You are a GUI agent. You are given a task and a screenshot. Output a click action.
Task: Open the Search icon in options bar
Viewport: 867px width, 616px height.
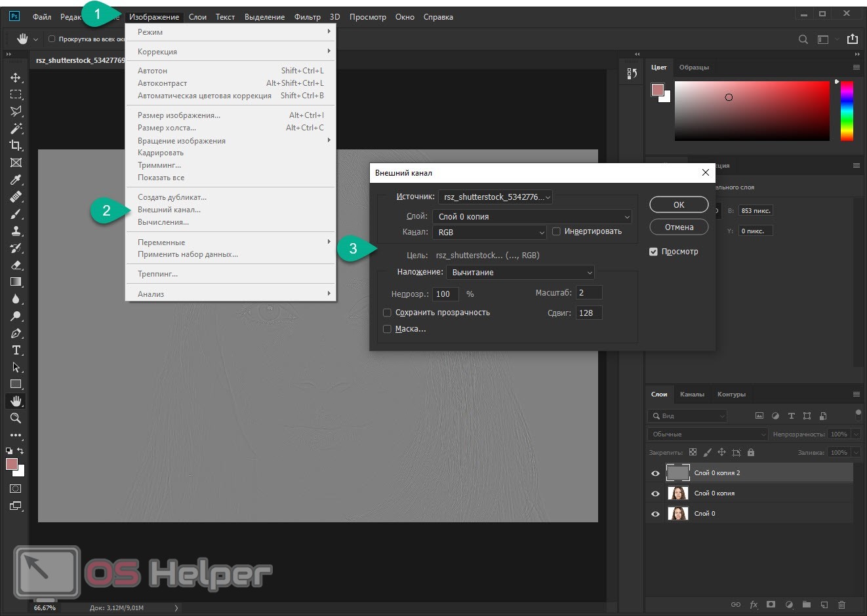pos(803,39)
